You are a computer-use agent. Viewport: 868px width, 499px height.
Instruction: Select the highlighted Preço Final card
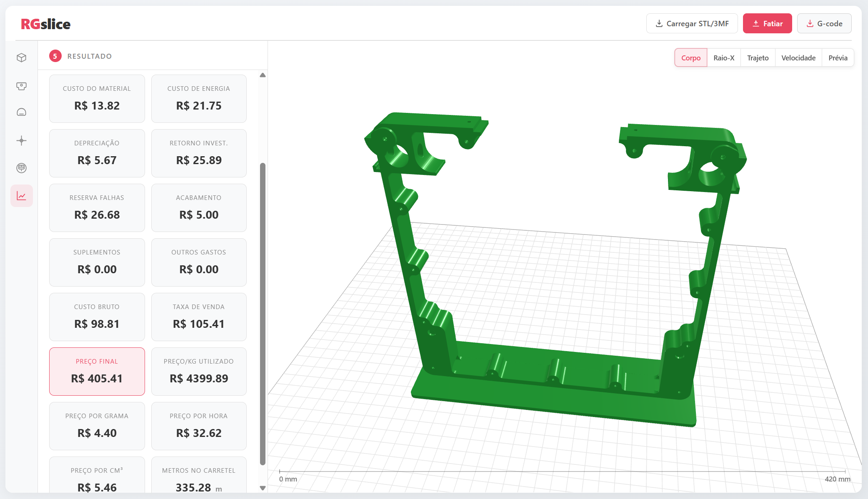coord(97,372)
